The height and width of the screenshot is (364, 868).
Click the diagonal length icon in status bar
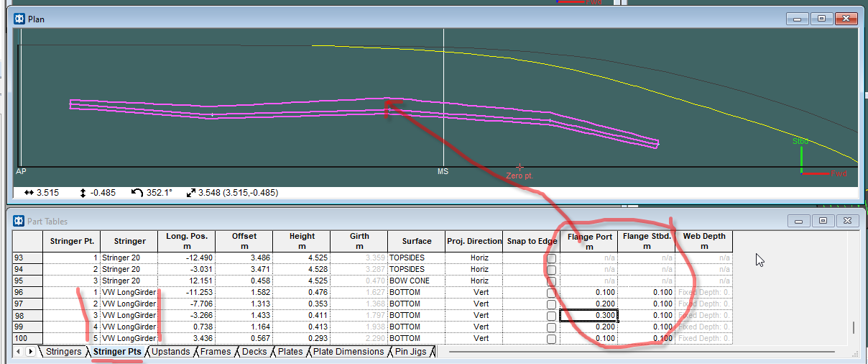coord(190,193)
